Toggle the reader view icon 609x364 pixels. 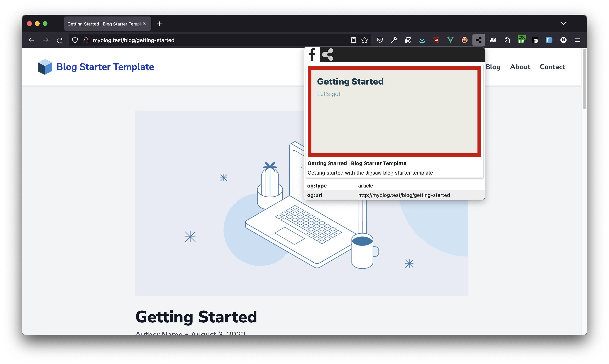point(353,40)
